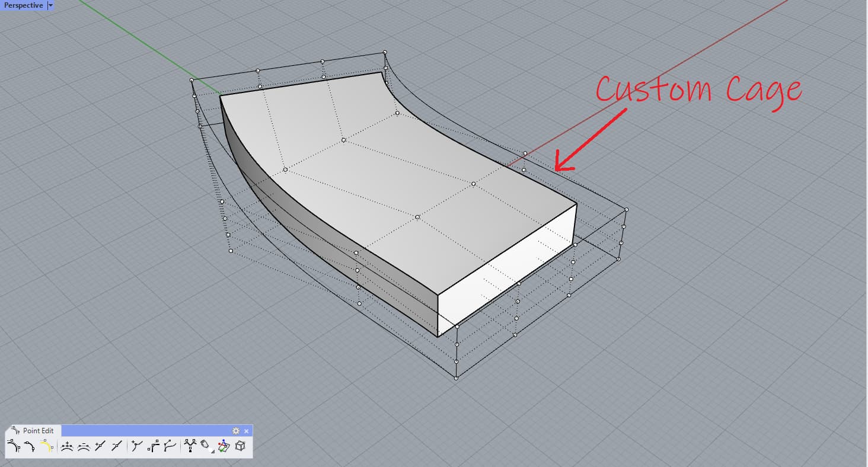This screenshot has height=467, width=868.
Task: Start the Cage edit cube icon
Action: [240, 446]
